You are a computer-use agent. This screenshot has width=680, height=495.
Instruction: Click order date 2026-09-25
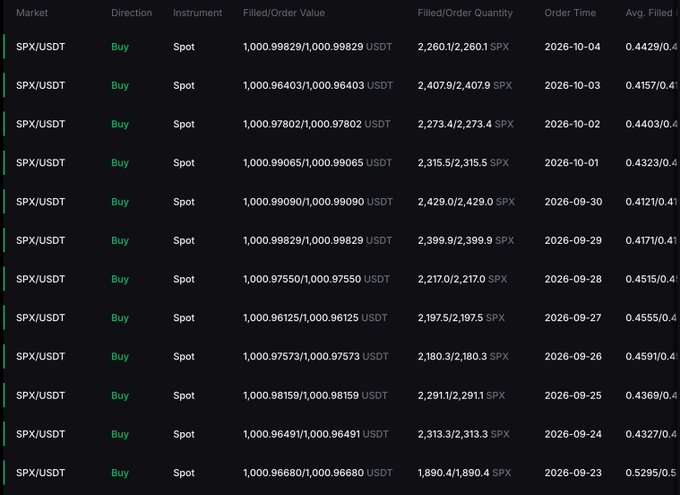573,395
